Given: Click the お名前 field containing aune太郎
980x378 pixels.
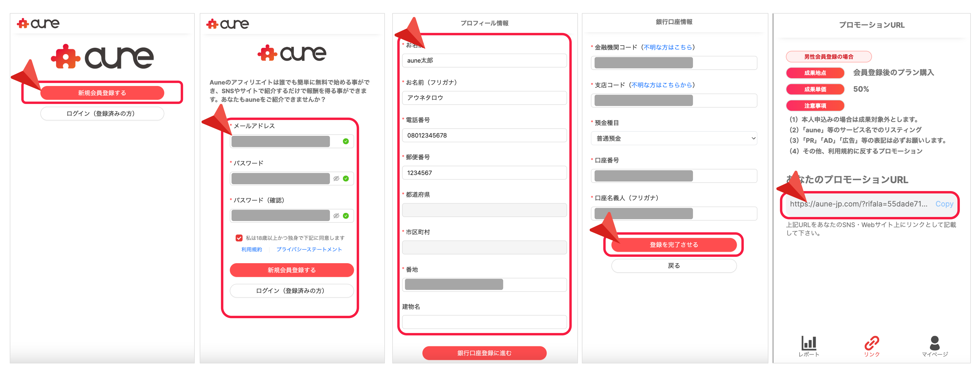Looking at the screenshot, I should pos(484,61).
